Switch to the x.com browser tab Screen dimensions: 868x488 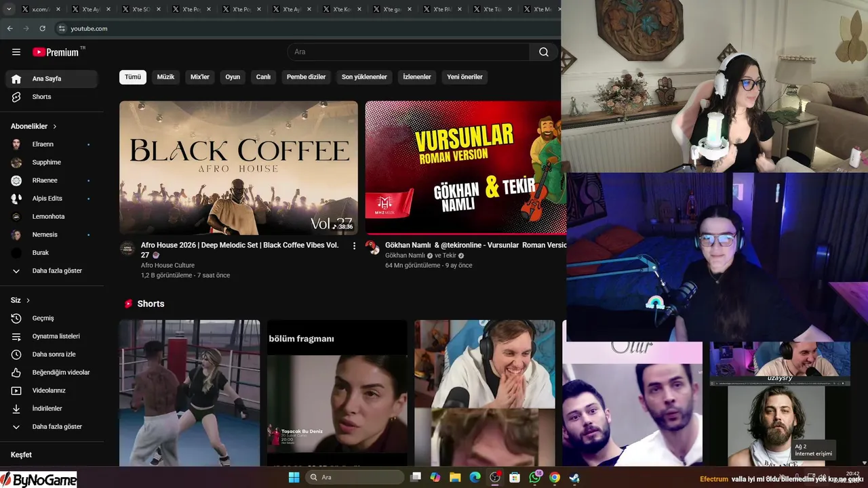[40, 9]
